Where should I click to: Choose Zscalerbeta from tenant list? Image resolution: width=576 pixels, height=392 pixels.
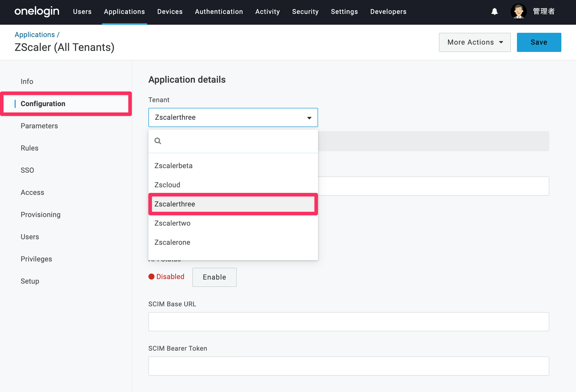(x=233, y=166)
